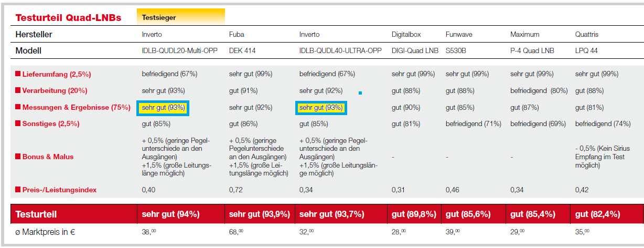644x248 pixels.
Task: Click model 'DEK 414'
Action: pos(241,51)
